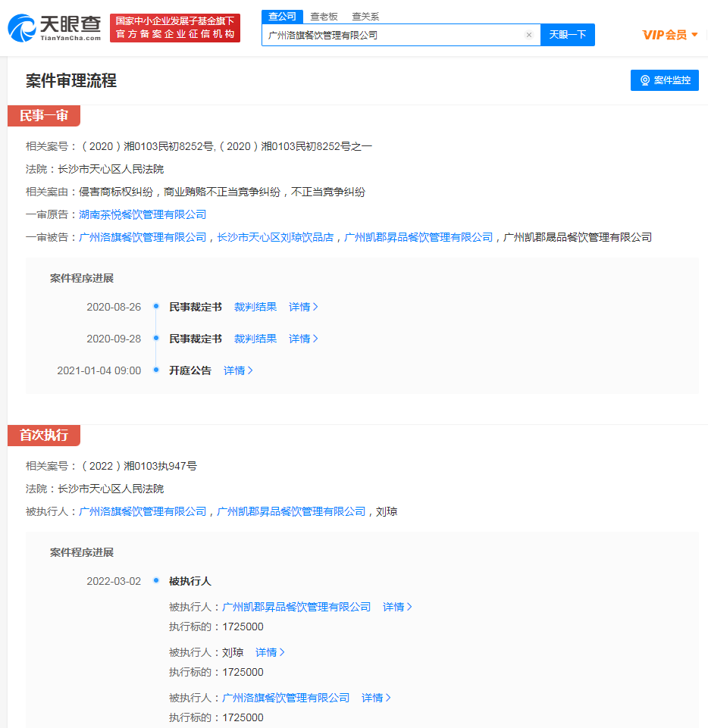View 裁判结果 for the 2020-09-28 ruling
The width and height of the screenshot is (708, 728).
click(x=255, y=339)
